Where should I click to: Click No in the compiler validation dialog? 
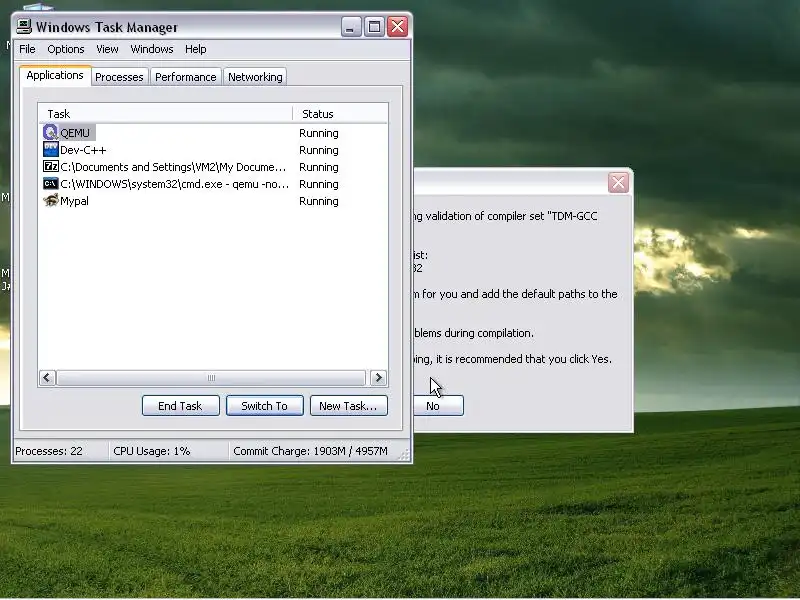coord(438,406)
